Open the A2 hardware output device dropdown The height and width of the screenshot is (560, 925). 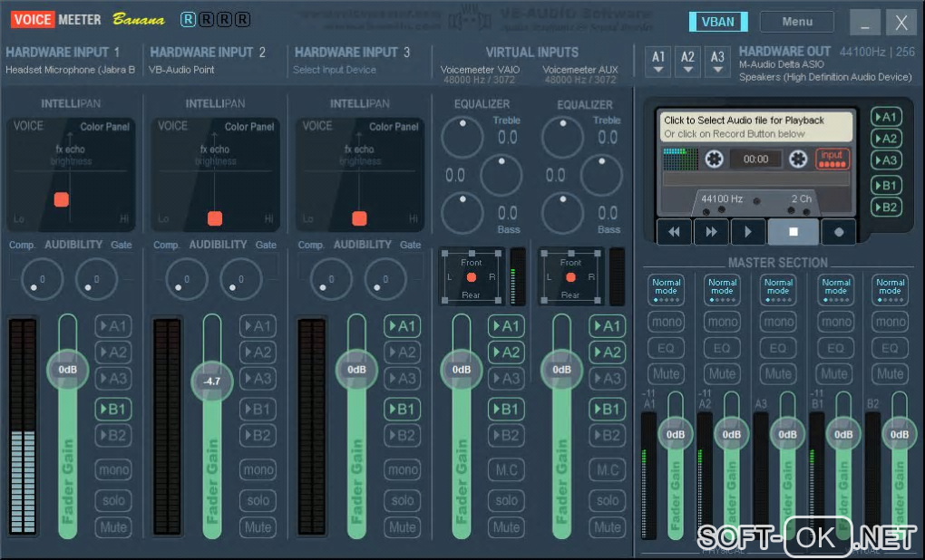pos(687,62)
